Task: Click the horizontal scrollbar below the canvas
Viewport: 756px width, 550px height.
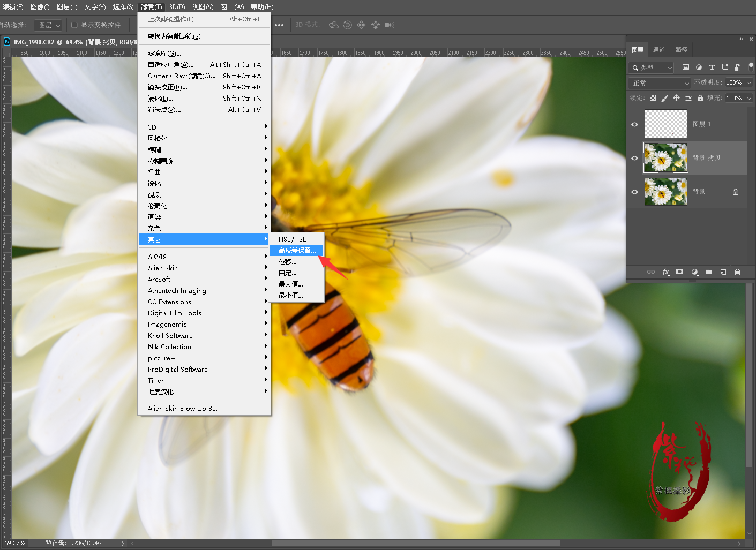Action: click(415, 543)
